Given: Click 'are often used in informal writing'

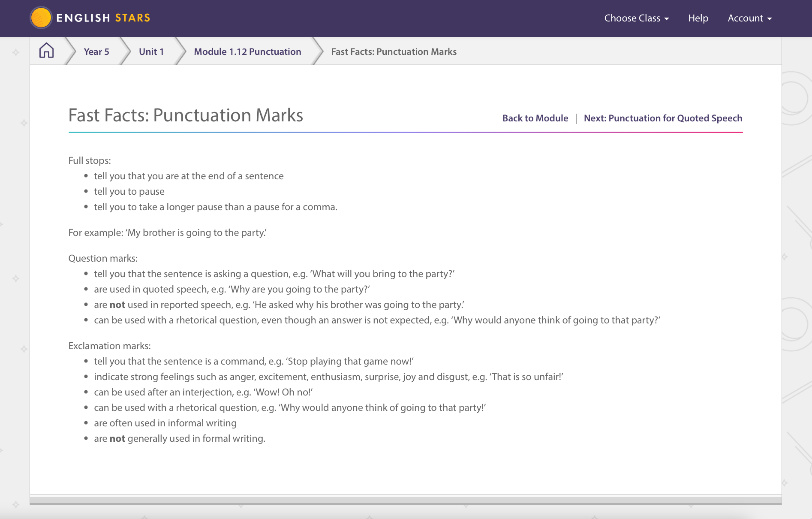Looking at the screenshot, I should click(x=165, y=423).
